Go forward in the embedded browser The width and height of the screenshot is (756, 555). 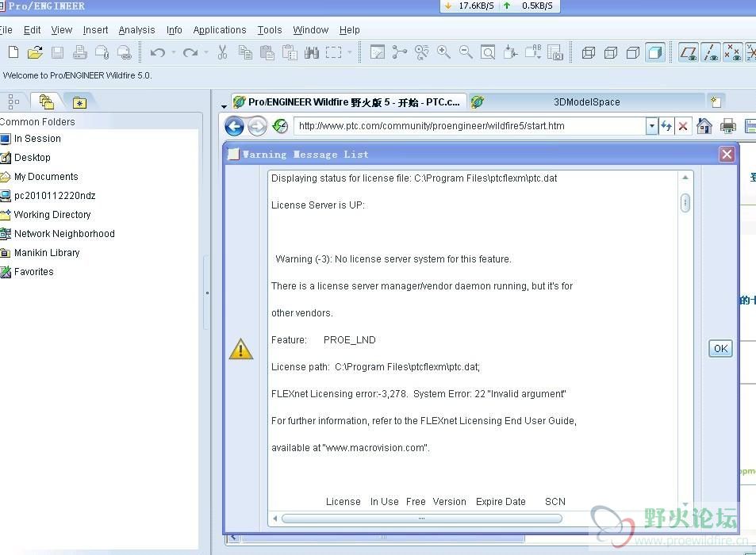(x=257, y=127)
